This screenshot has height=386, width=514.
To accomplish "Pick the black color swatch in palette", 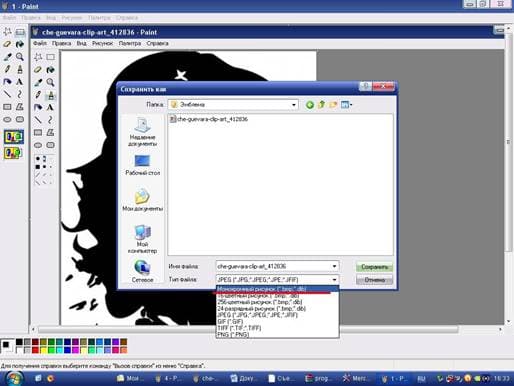I will (19, 342).
